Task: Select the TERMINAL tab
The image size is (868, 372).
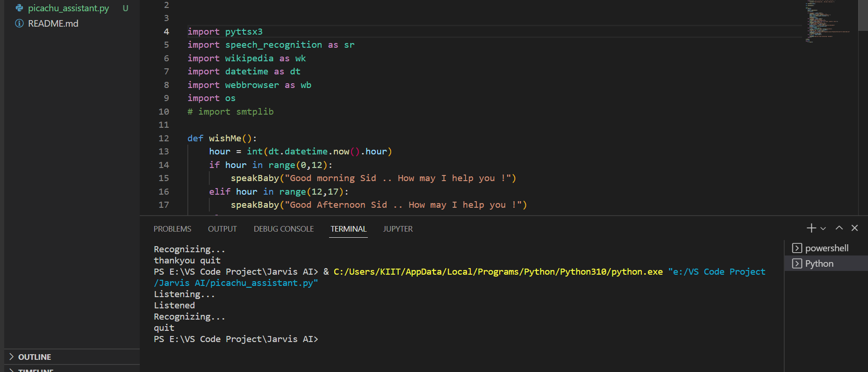Action: pos(348,229)
